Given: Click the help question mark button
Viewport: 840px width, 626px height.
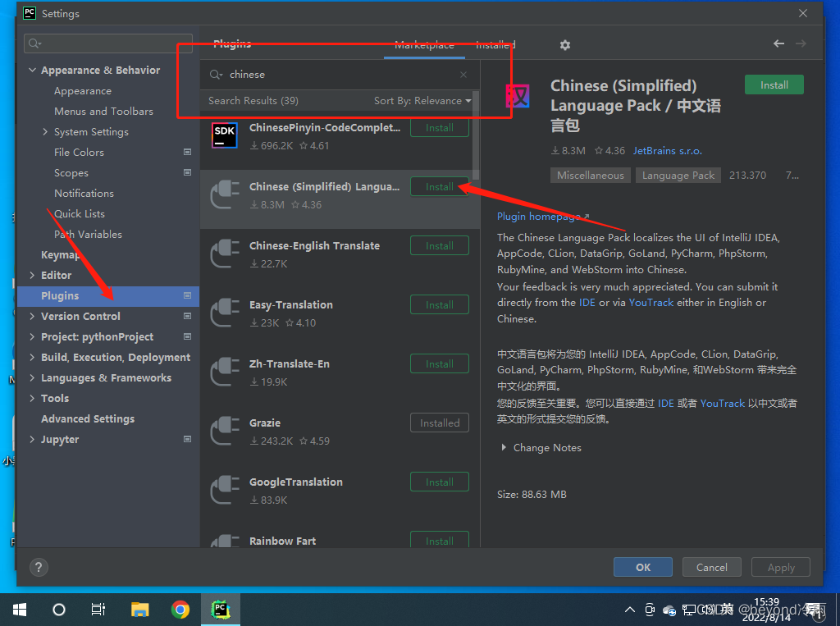Looking at the screenshot, I should [x=39, y=567].
